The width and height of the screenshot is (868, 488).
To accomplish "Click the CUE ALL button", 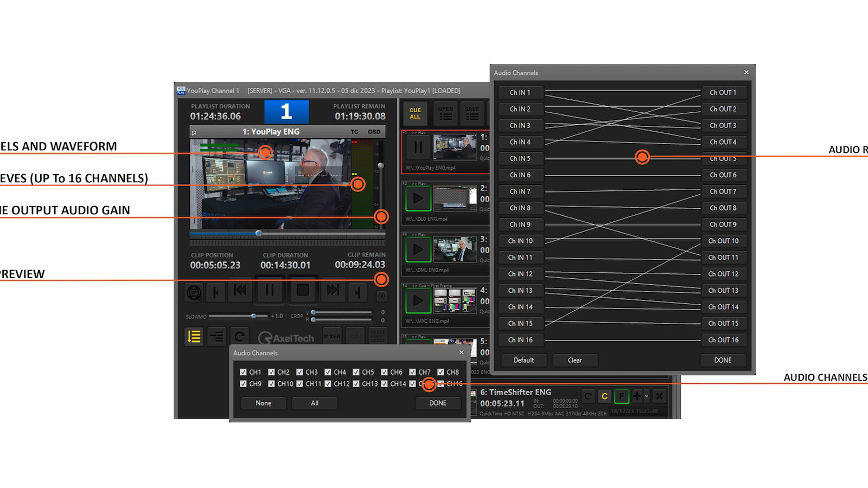I will pyautogui.click(x=415, y=113).
